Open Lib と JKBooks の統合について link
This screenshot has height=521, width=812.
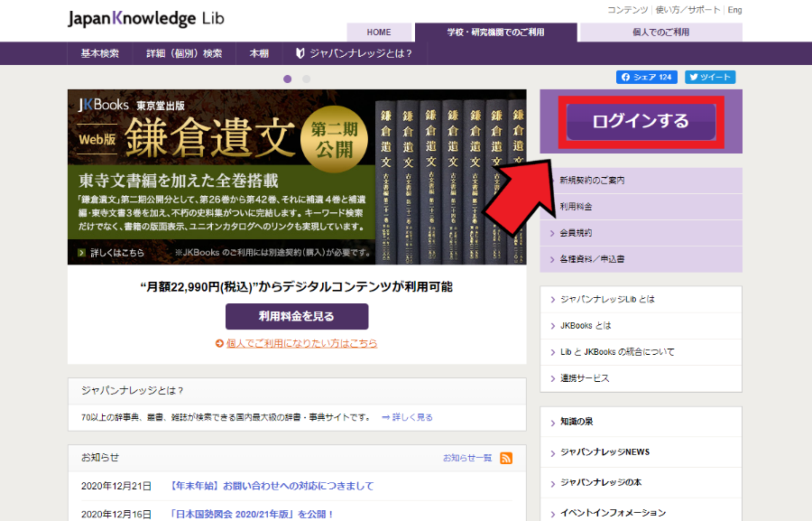[641, 352]
